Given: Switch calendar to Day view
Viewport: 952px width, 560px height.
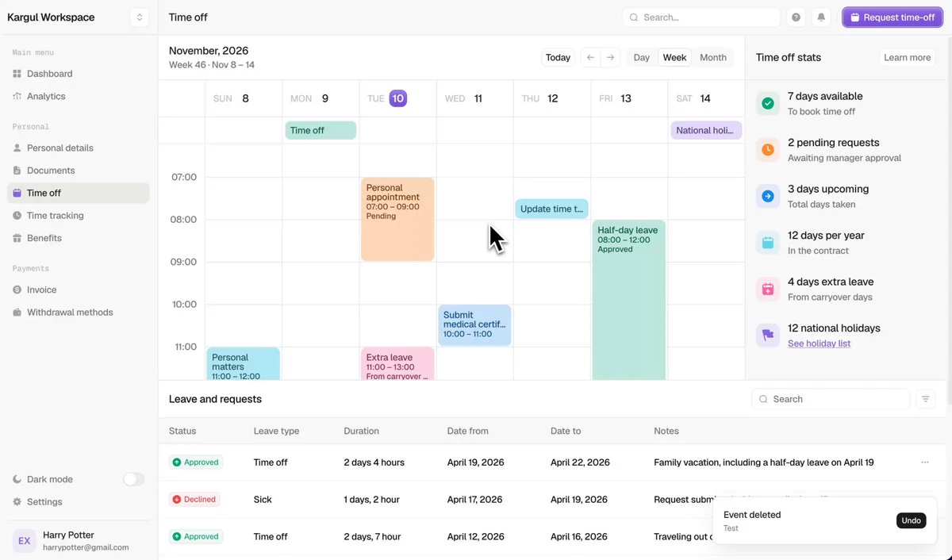Looking at the screenshot, I should (x=642, y=57).
